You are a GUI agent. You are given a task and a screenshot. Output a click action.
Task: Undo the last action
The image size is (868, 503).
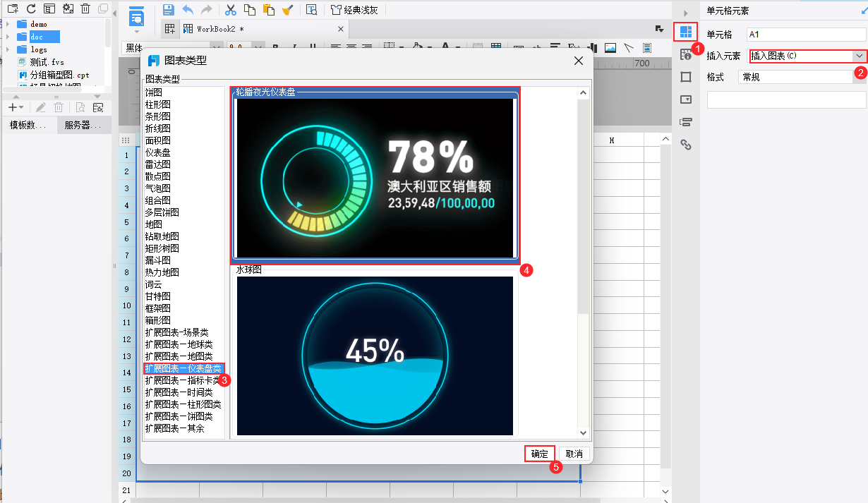[x=187, y=10]
